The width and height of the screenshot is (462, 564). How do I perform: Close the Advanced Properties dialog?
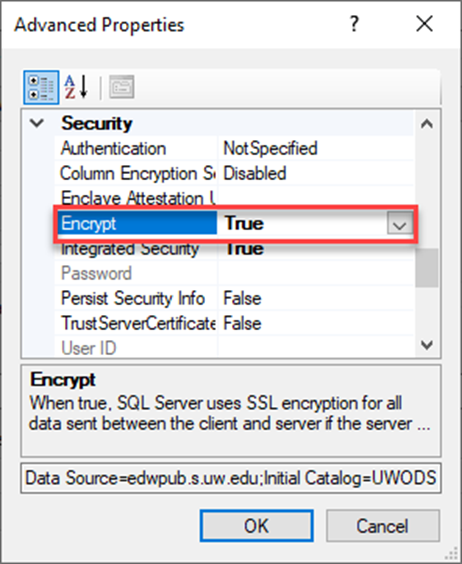[425, 24]
